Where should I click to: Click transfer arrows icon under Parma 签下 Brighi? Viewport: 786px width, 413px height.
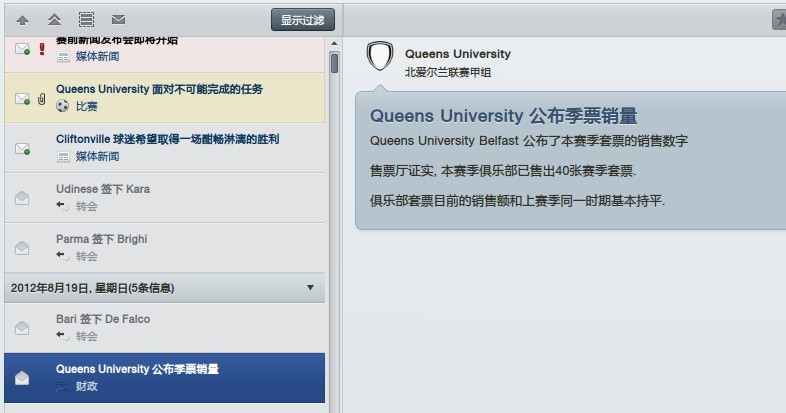(63, 256)
